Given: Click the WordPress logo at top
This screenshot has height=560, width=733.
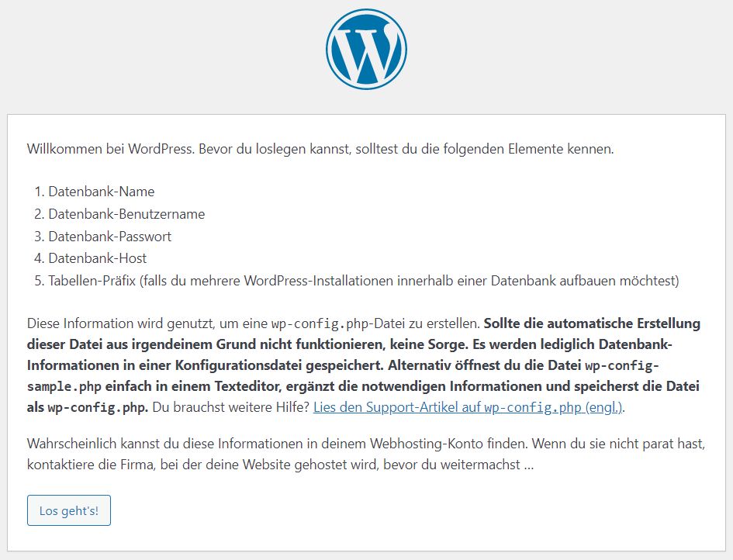Looking at the screenshot, I should pyautogui.click(x=366, y=49).
